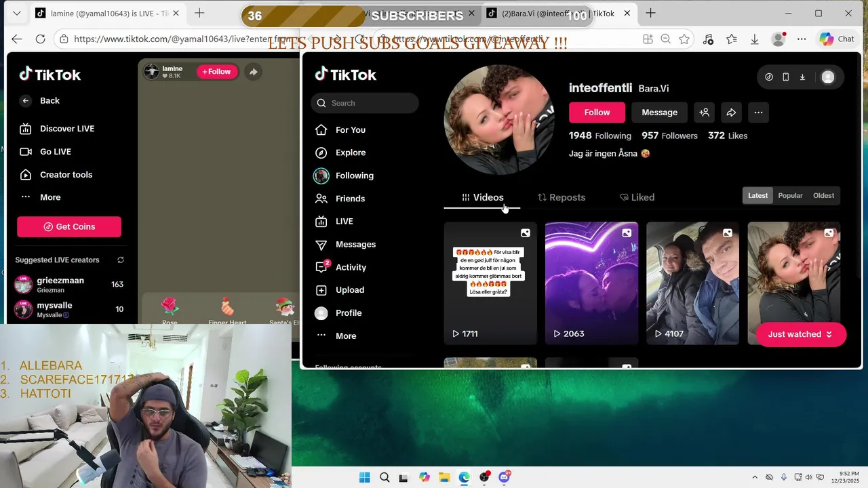Select the Bara.Vi TikTok browser tab
Viewport: 868px width, 488px height.
[x=558, y=13]
